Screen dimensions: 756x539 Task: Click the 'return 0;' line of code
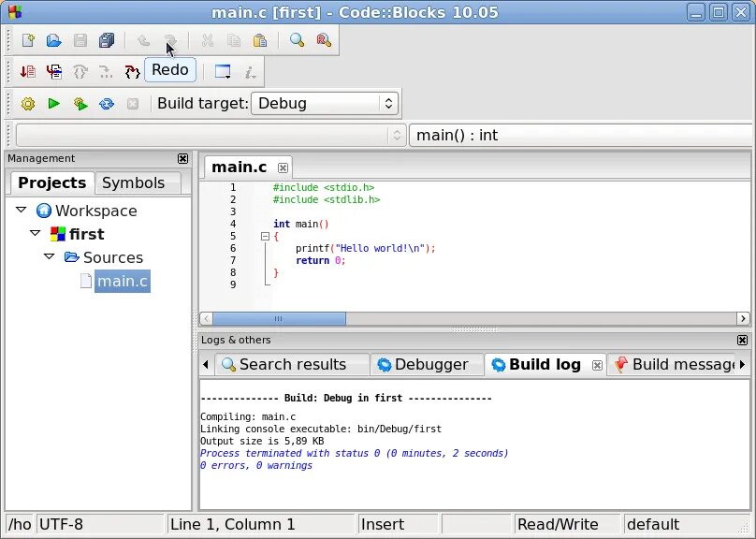tap(321, 260)
